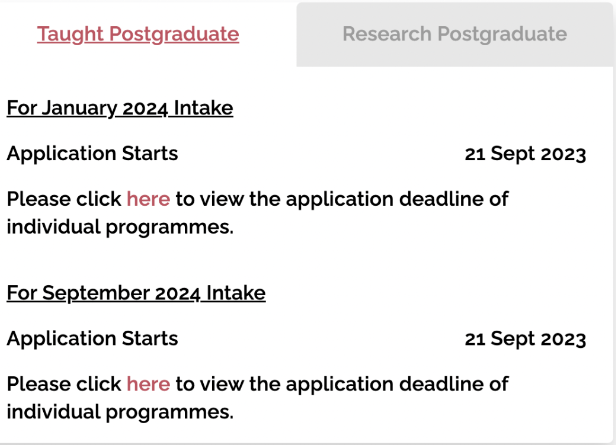616x445 pixels.
Task: Click the word 'January' in the first heading
Action: coord(81,108)
